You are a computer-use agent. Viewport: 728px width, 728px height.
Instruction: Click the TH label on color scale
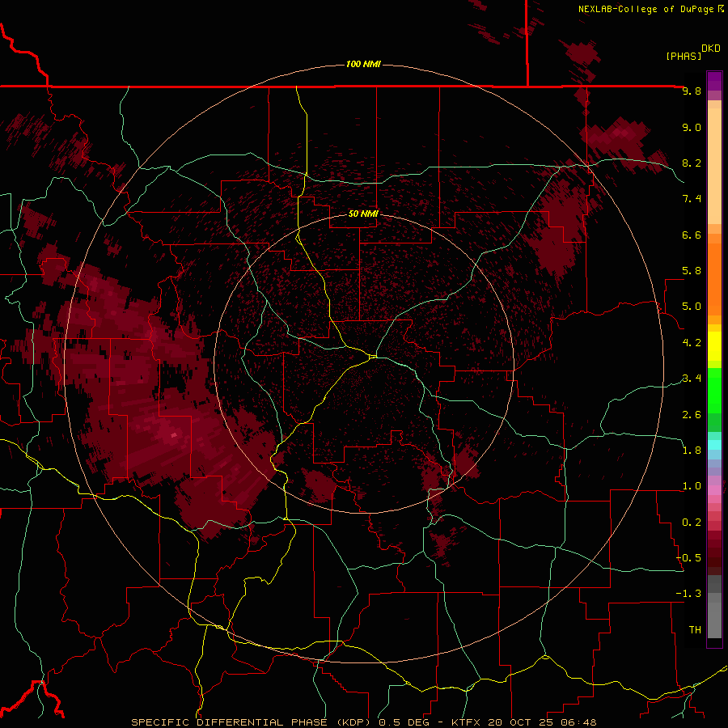coord(695,630)
